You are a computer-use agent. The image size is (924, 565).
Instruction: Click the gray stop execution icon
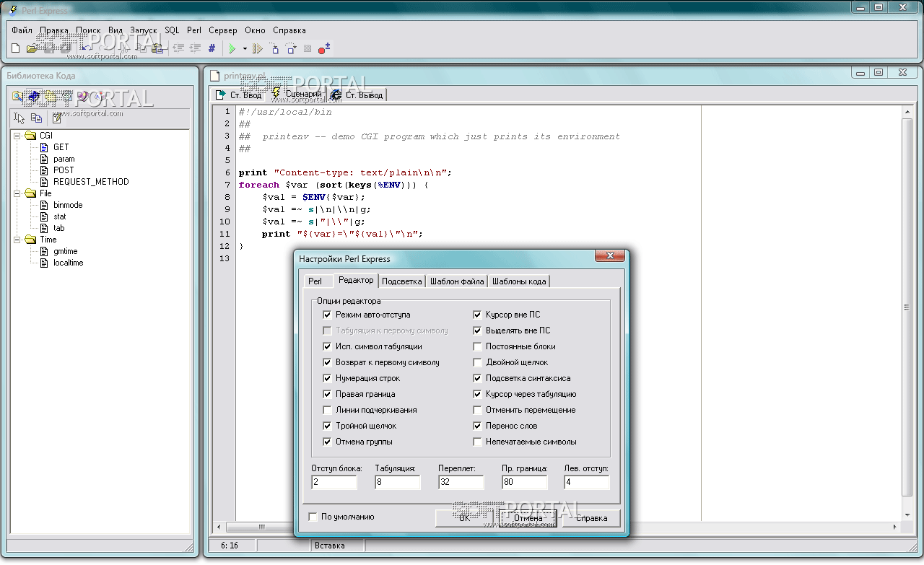308,48
